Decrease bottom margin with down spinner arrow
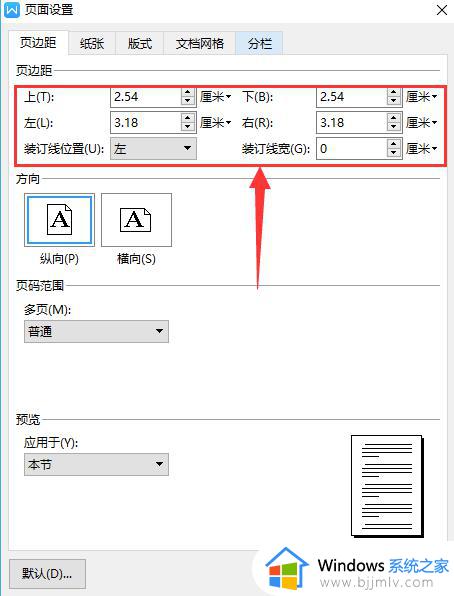The image size is (454, 596). coord(394,101)
